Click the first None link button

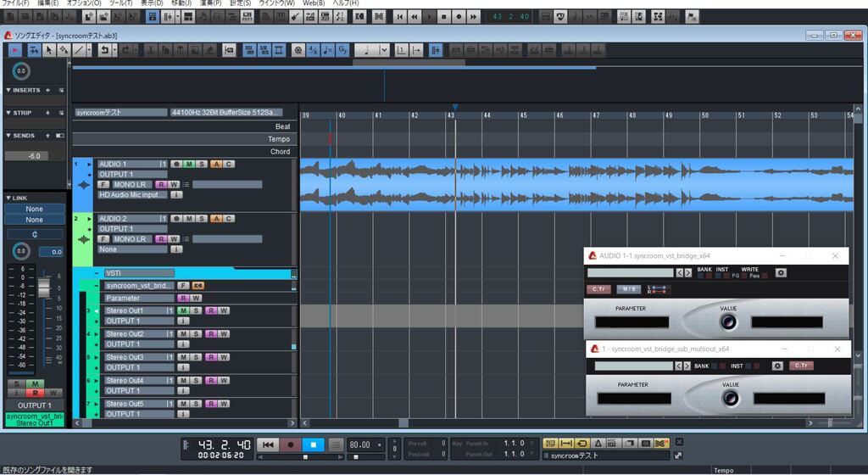tap(34, 209)
